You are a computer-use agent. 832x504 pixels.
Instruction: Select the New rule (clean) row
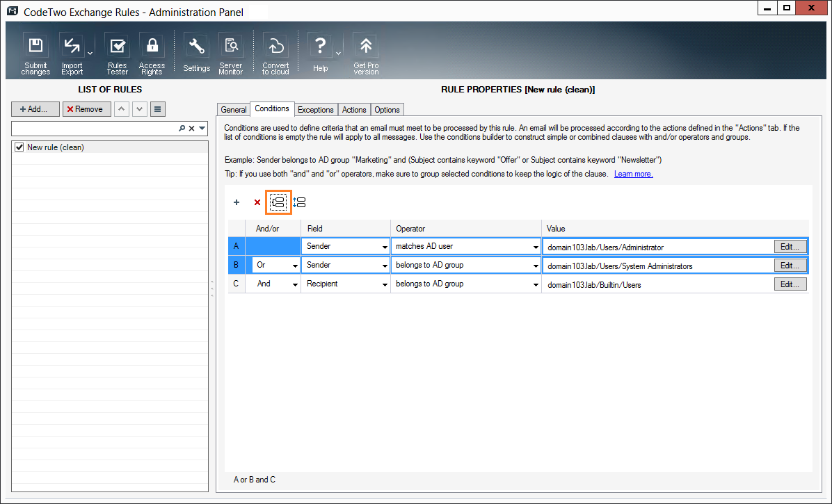[110, 147]
